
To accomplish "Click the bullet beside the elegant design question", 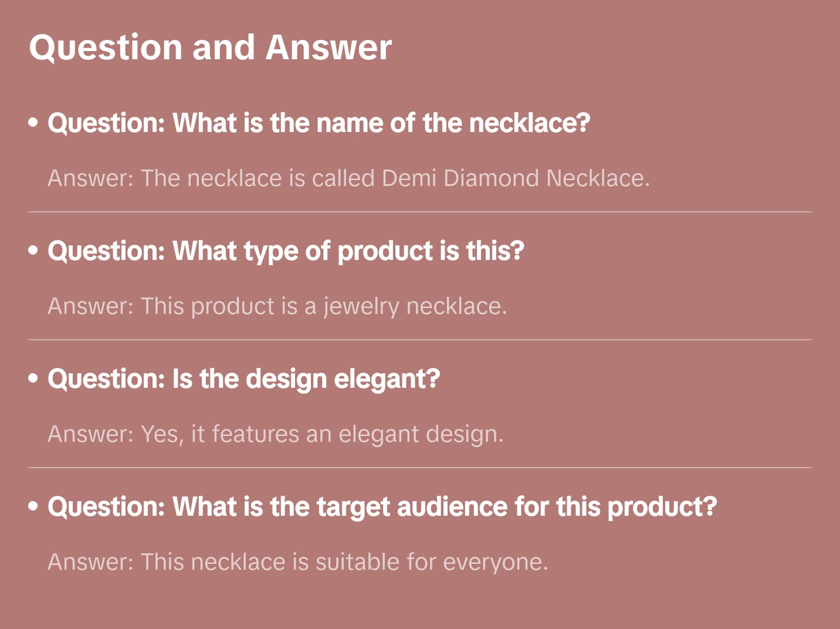I will click(x=33, y=378).
